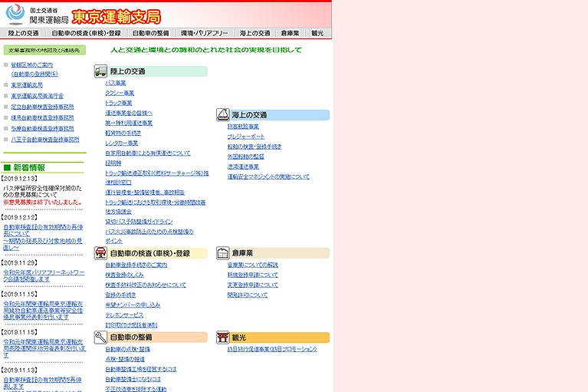Open the 港湾運送事業 link
This screenshot has width=588, height=392.
click(243, 166)
